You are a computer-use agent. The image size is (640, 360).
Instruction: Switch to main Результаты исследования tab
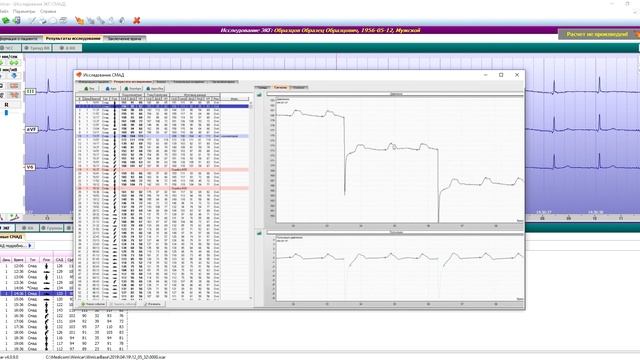[x=73, y=38]
